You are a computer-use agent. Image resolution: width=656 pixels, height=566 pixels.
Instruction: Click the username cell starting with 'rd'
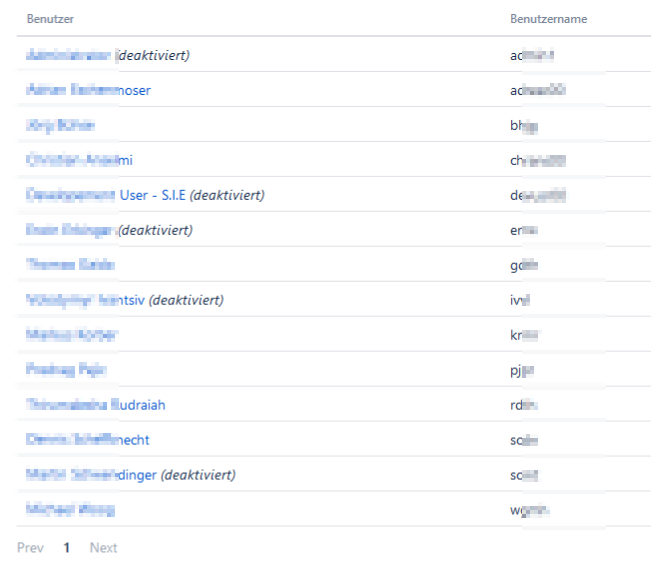tap(524, 405)
